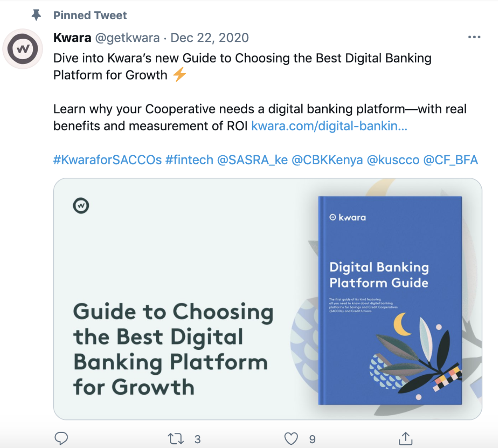Image resolution: width=498 pixels, height=448 pixels.
Task: Open the #KwaraforSACCOs hashtag
Action: [x=108, y=160]
